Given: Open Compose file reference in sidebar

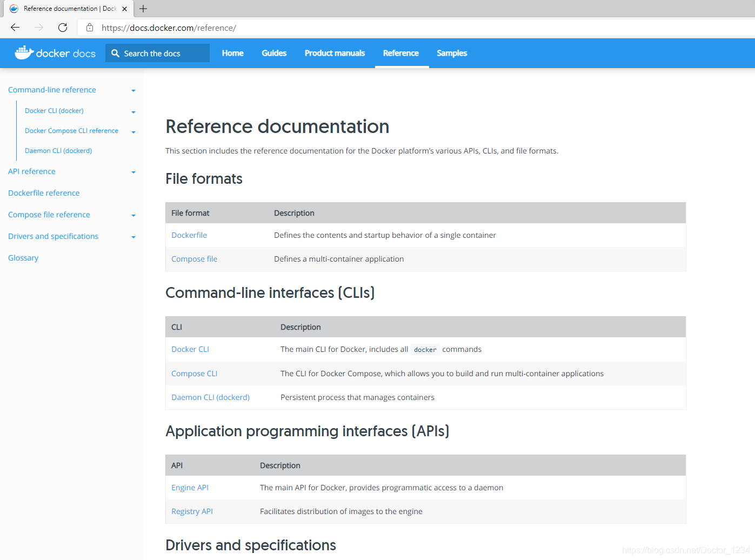Looking at the screenshot, I should 49,215.
